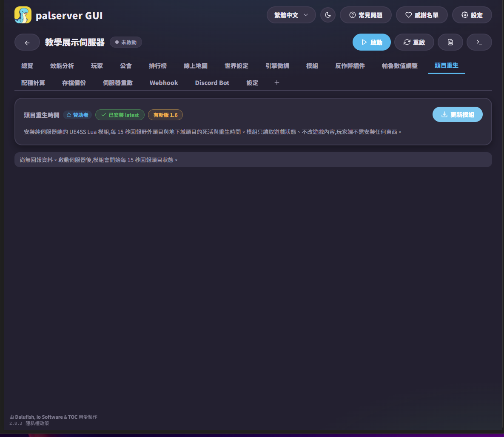The height and width of the screenshot is (437, 504).
Task: Switch to 總覽 tab
Action: click(27, 66)
